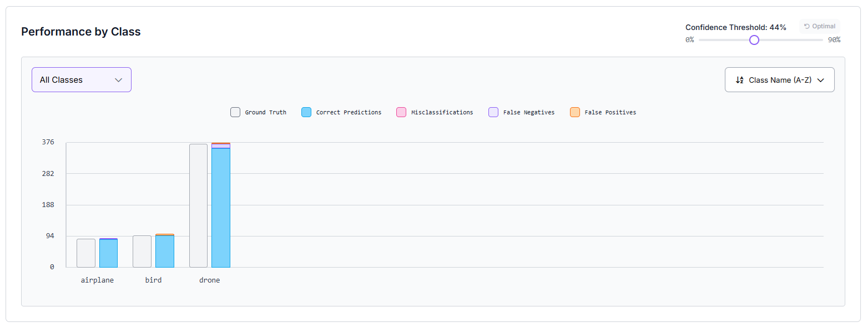
Task: Click the reset icon in Optimal button
Action: point(807,27)
